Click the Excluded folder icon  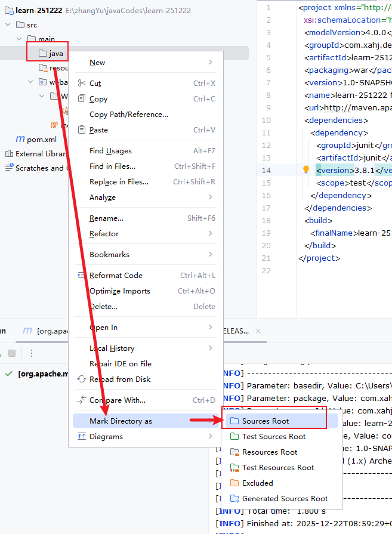coord(234,483)
